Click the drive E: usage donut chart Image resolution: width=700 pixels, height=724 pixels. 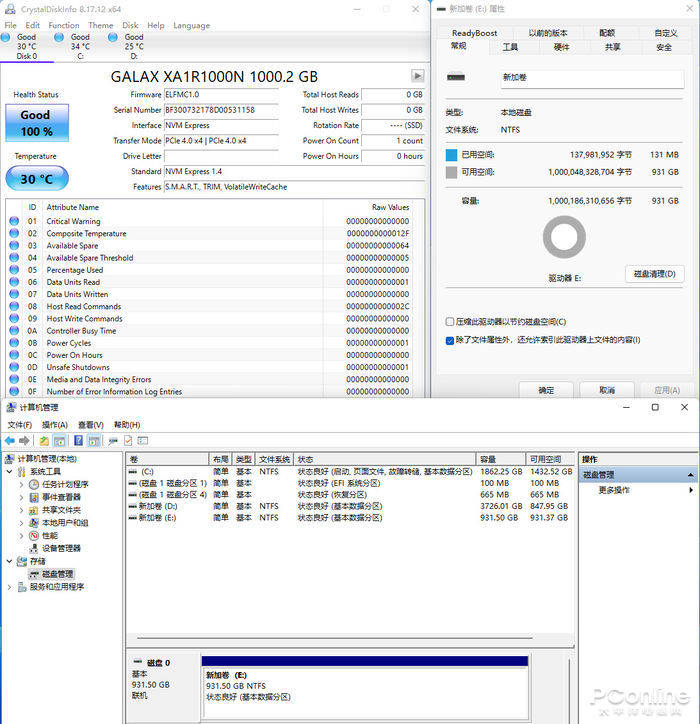(x=564, y=237)
